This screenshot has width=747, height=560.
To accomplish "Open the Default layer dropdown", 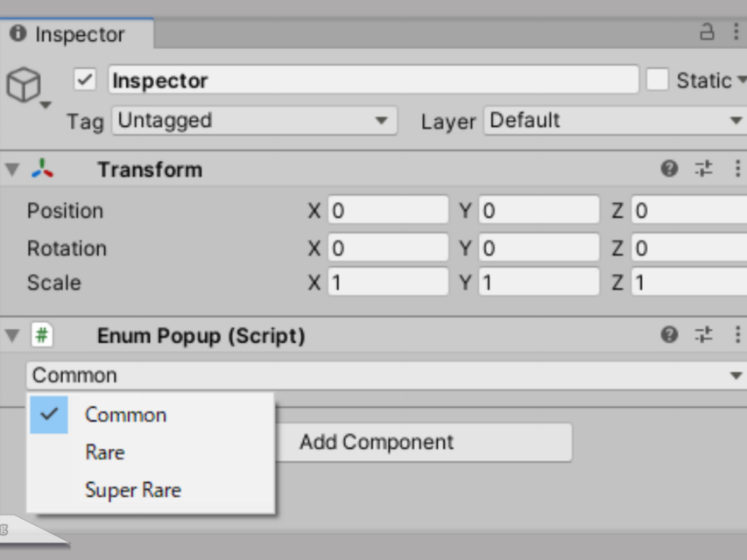I will [616, 121].
